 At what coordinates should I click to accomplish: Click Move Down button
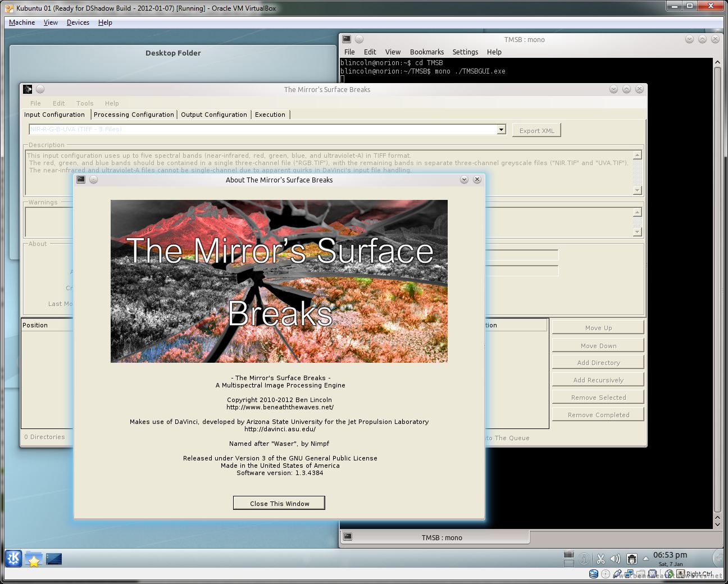(598, 345)
